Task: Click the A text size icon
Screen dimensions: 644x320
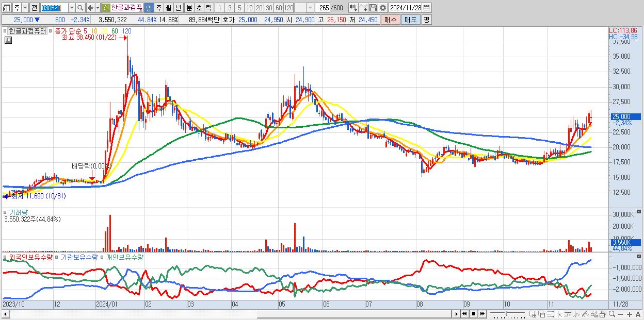Action: pos(638,314)
